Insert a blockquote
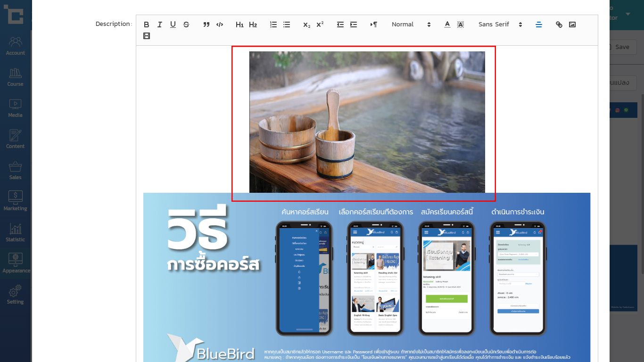This screenshot has height=362, width=644. 206,25
